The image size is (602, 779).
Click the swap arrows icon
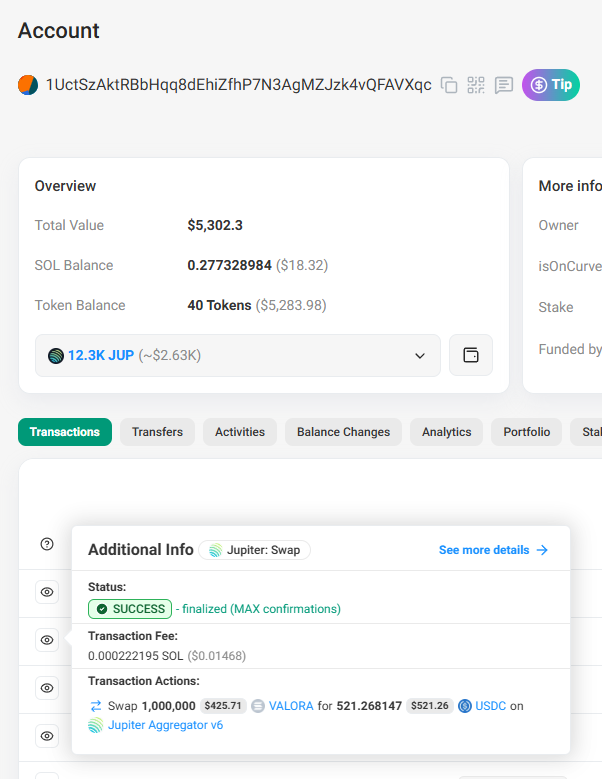(96, 706)
